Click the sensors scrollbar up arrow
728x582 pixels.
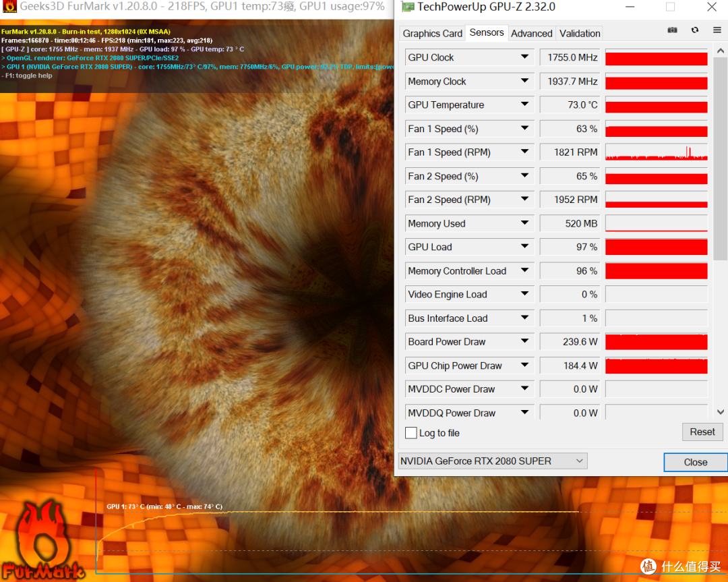(x=720, y=51)
